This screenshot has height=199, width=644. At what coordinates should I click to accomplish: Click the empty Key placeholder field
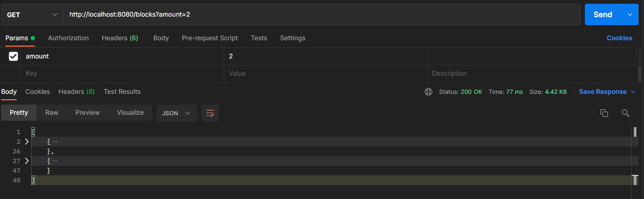(x=123, y=73)
